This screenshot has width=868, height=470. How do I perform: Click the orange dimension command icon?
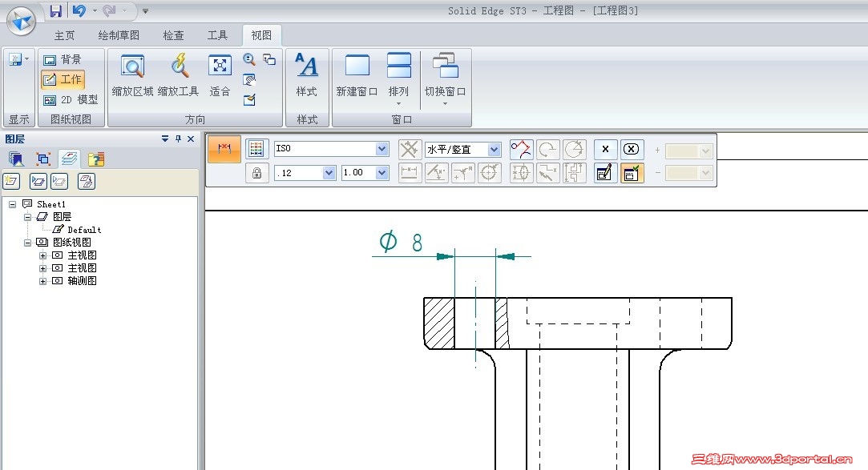pos(224,149)
